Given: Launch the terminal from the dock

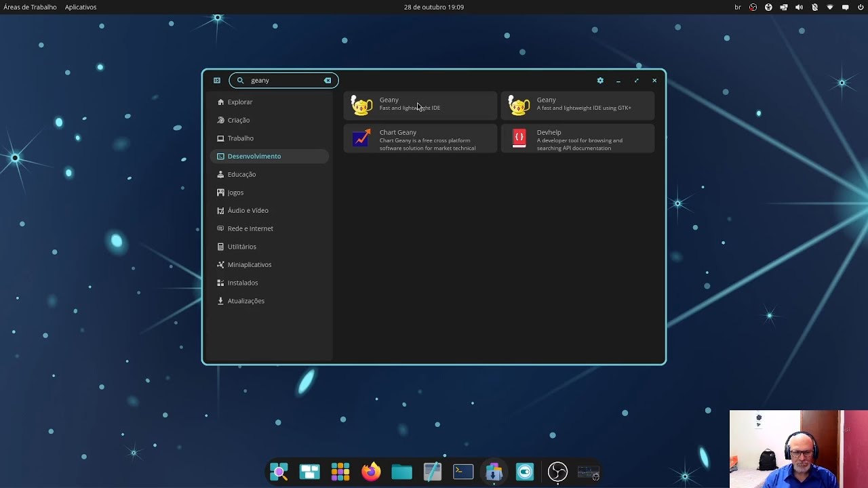Looking at the screenshot, I should click(x=463, y=472).
